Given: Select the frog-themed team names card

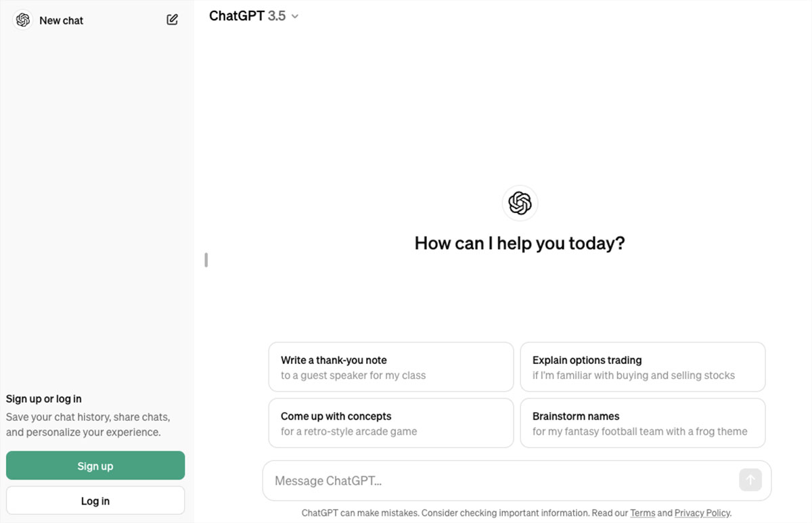Looking at the screenshot, I should tap(642, 423).
